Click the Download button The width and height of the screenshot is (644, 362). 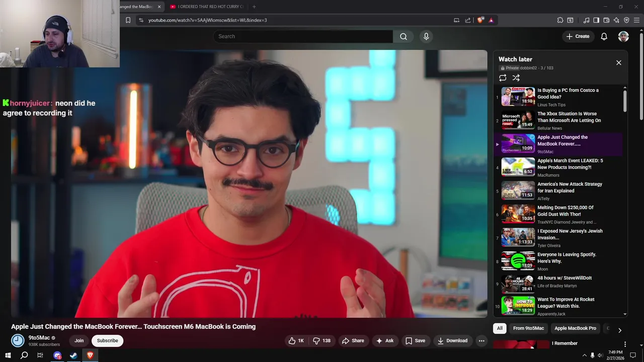(452, 341)
